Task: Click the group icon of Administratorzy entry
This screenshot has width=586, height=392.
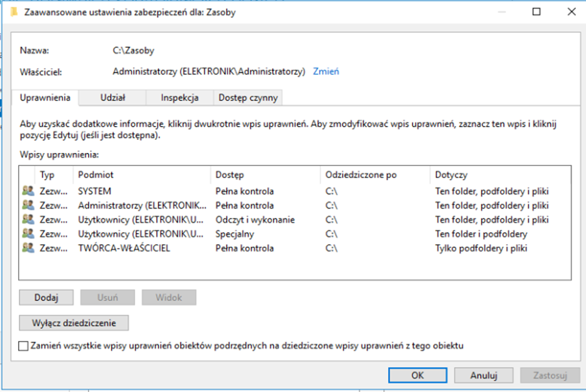Action: tap(27, 205)
